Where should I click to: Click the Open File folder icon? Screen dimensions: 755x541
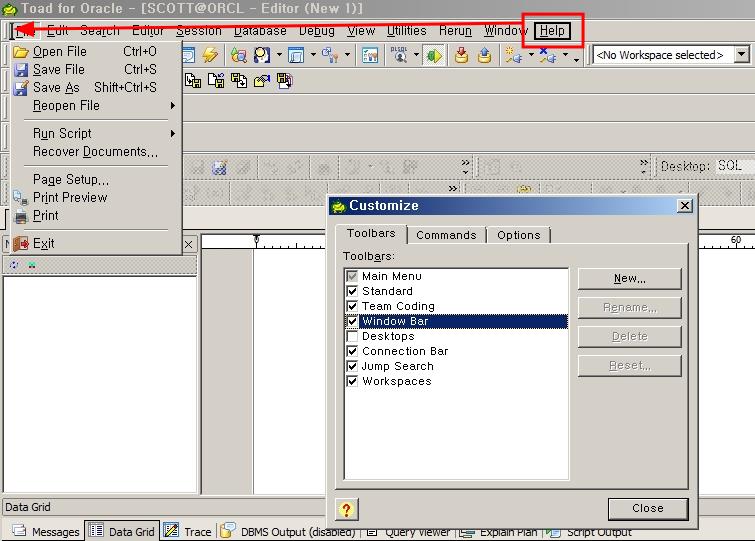coord(21,51)
